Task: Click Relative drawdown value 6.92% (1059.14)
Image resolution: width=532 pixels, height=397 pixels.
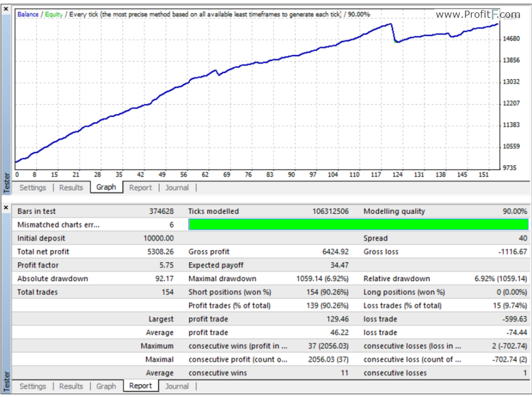Action: click(501, 279)
